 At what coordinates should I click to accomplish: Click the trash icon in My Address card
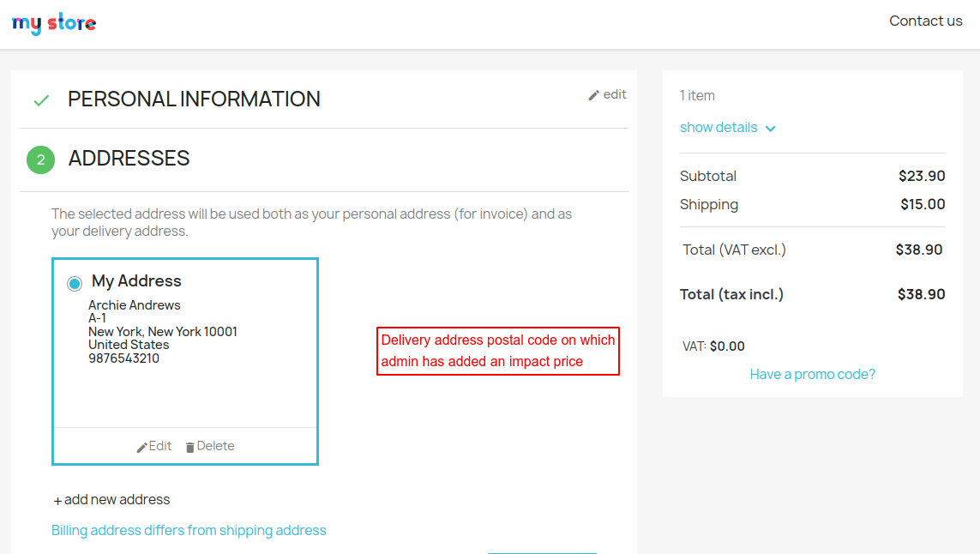[190, 447]
